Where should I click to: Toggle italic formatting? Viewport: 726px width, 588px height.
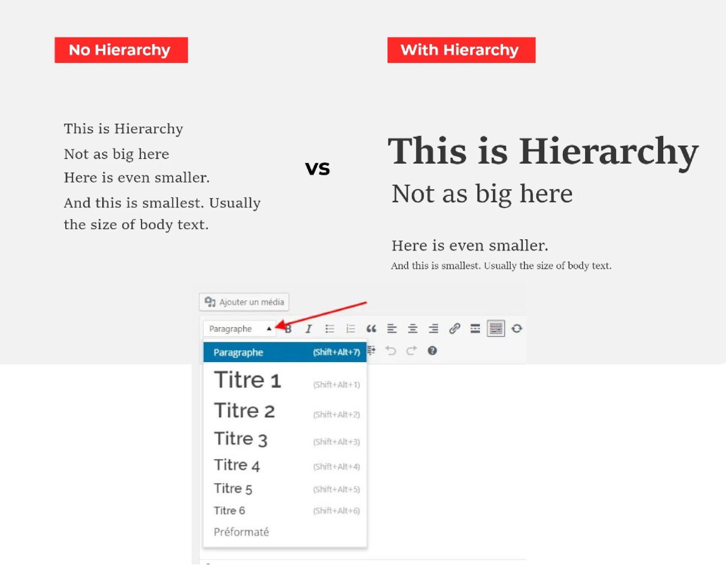[309, 328]
